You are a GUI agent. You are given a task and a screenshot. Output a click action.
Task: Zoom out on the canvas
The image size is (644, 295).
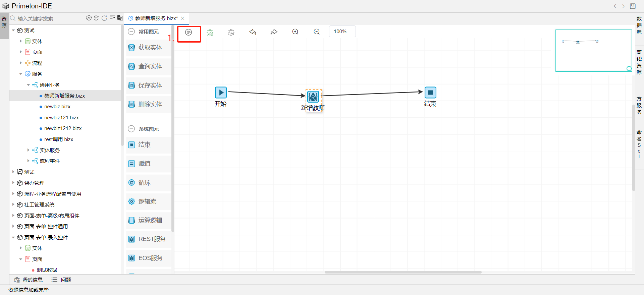click(317, 32)
